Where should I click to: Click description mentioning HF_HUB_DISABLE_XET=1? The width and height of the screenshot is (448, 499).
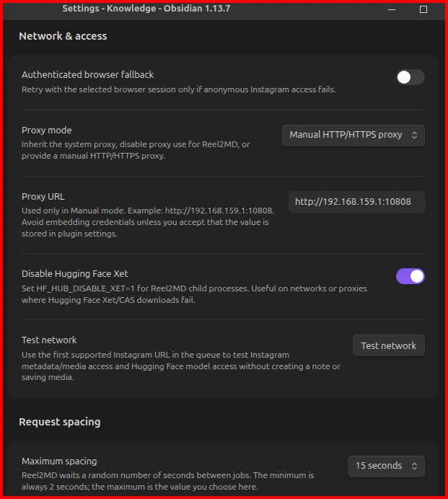[x=194, y=294]
